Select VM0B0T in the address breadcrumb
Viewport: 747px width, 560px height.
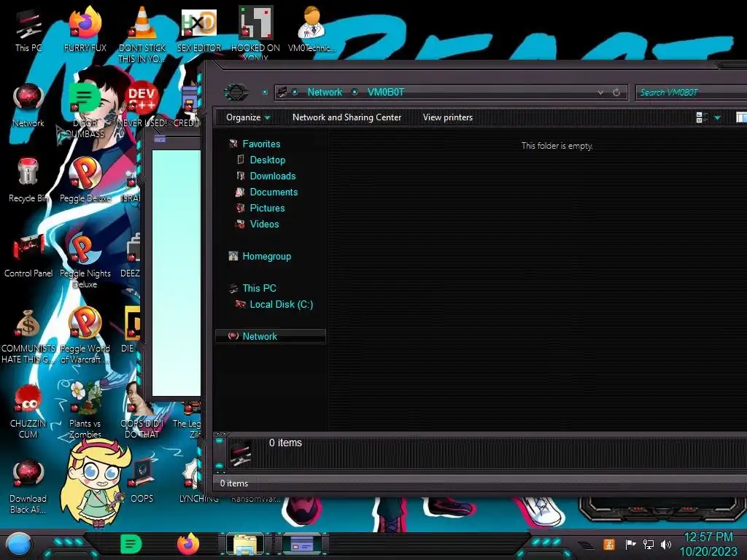pyautogui.click(x=385, y=92)
